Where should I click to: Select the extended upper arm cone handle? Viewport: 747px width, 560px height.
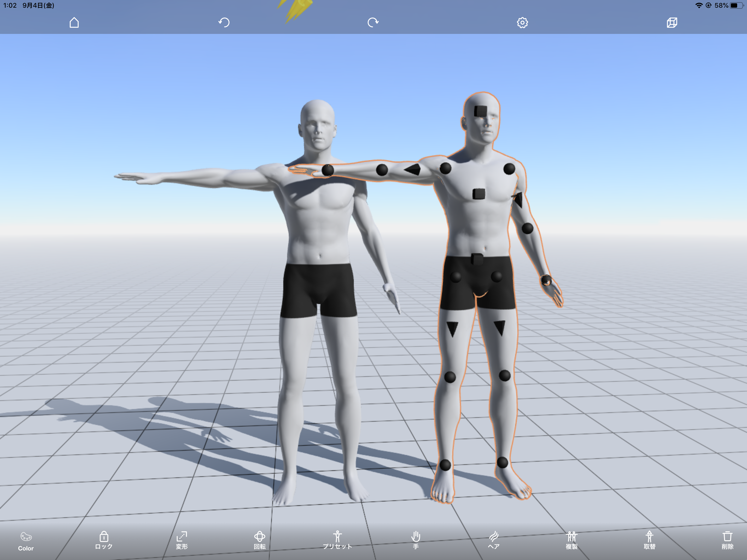pyautogui.click(x=412, y=169)
